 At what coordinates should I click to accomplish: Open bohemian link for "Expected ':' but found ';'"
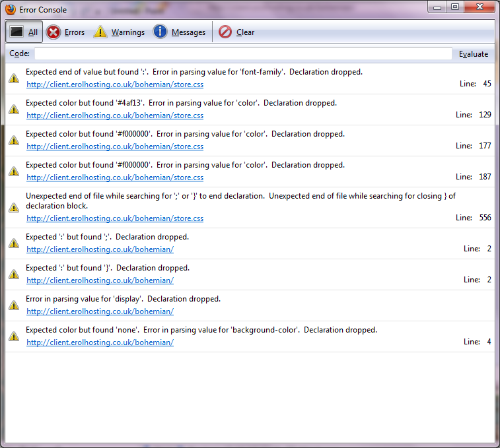click(x=100, y=249)
